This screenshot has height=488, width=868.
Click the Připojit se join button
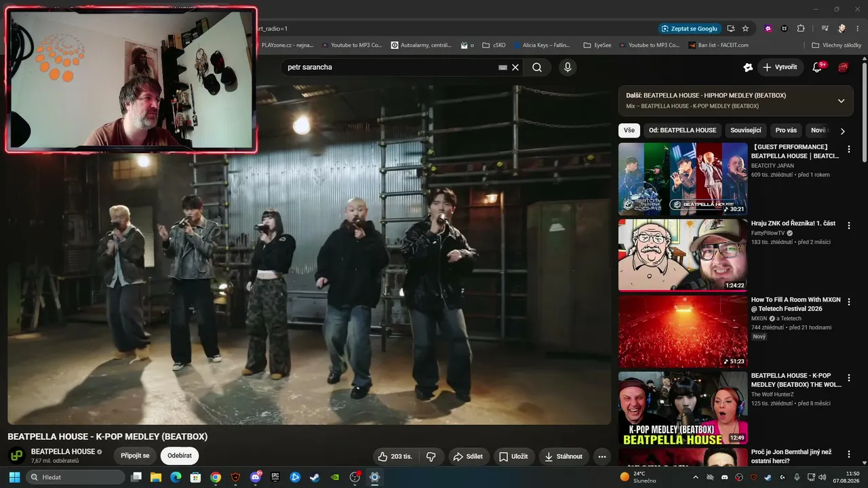pos(135,456)
